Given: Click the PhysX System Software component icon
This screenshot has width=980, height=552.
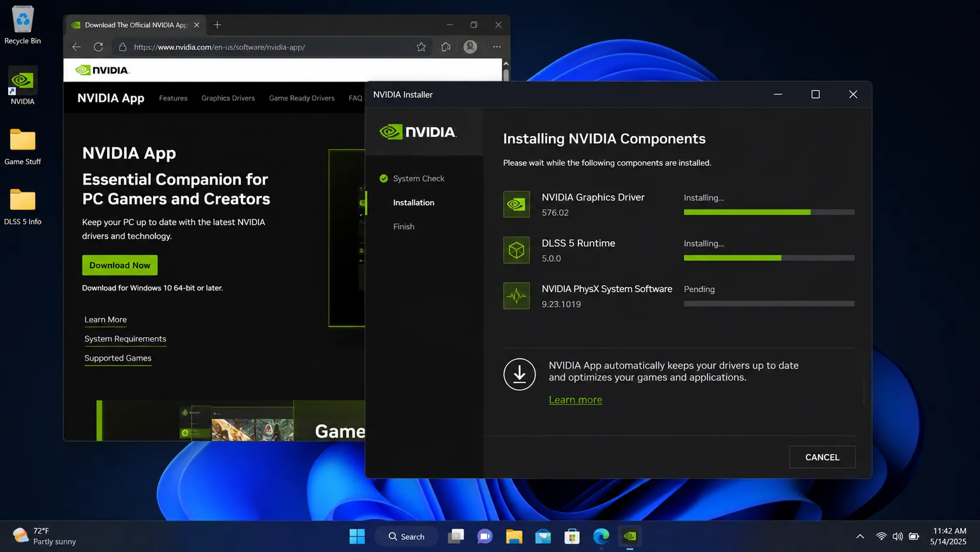Looking at the screenshot, I should point(516,296).
